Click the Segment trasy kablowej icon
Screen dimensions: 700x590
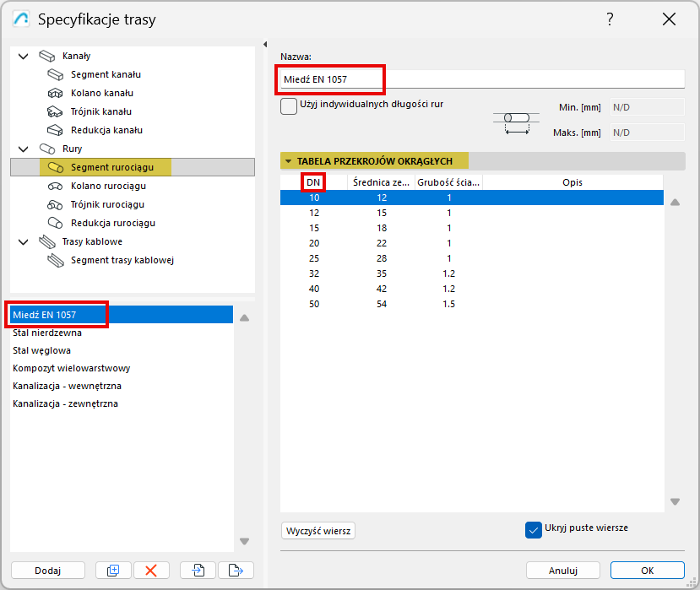56,260
